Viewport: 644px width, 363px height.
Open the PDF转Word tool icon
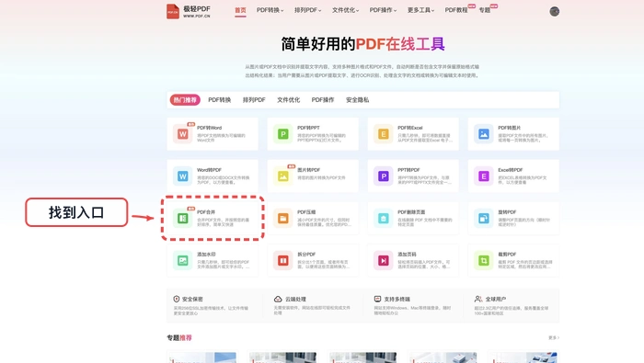pyautogui.click(x=183, y=134)
